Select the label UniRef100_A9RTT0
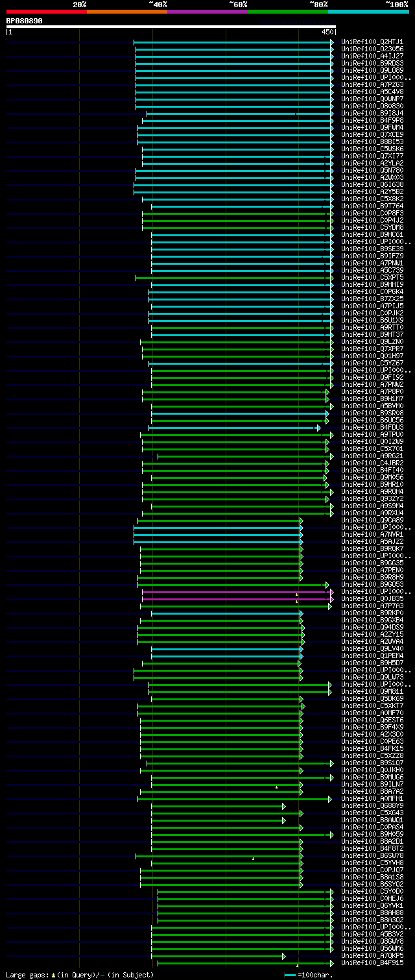Viewport: 415px width, 980px height. click(x=372, y=328)
